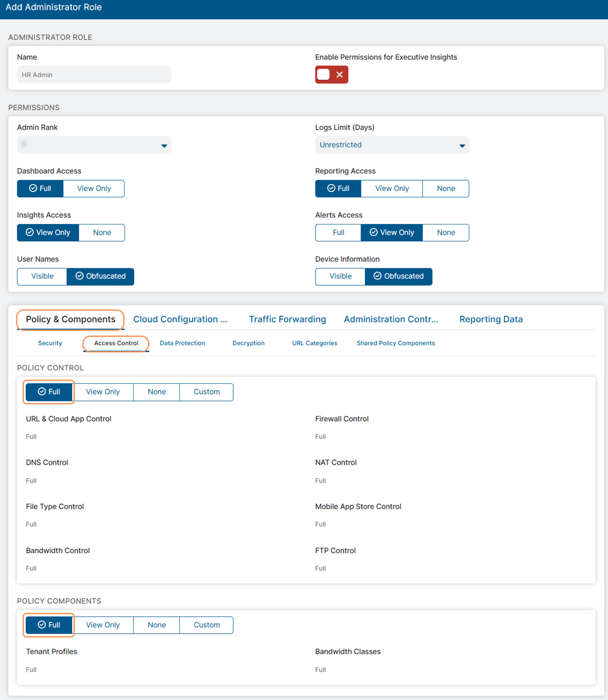Image resolution: width=608 pixels, height=700 pixels.
Task: Open the Admin Rank dropdown
Action: [94, 145]
